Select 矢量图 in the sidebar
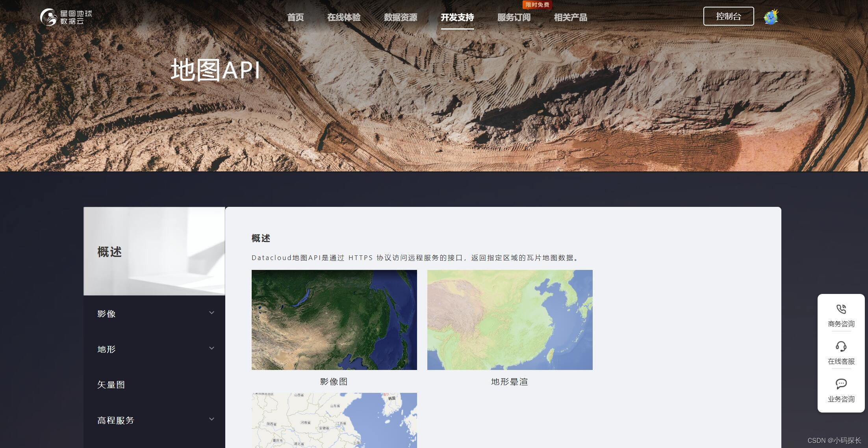Screen dimensions: 868x448 click(x=111, y=385)
